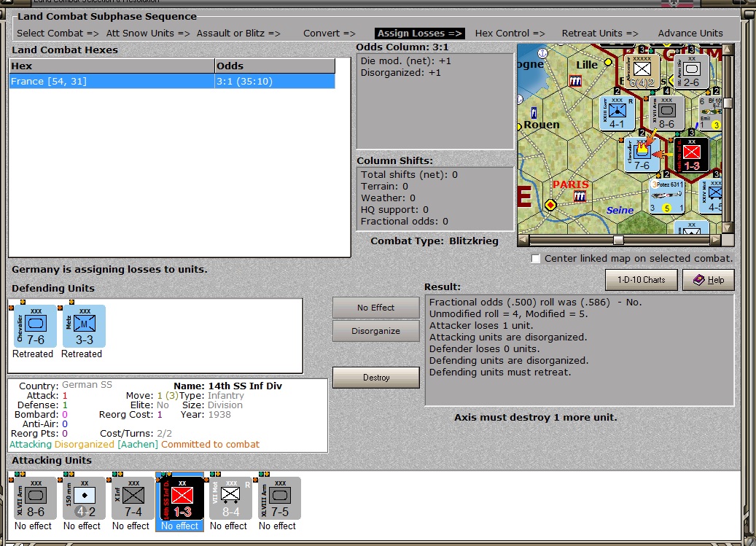Select the XLVII Arm 8-6 attacking unit
Viewport: 756px width, 546px height.
35,499
